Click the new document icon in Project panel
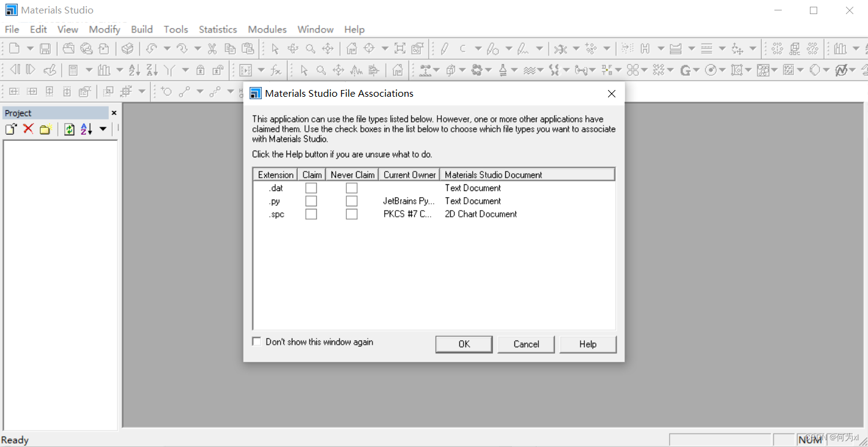Image resolution: width=868 pixels, height=447 pixels. [x=11, y=129]
